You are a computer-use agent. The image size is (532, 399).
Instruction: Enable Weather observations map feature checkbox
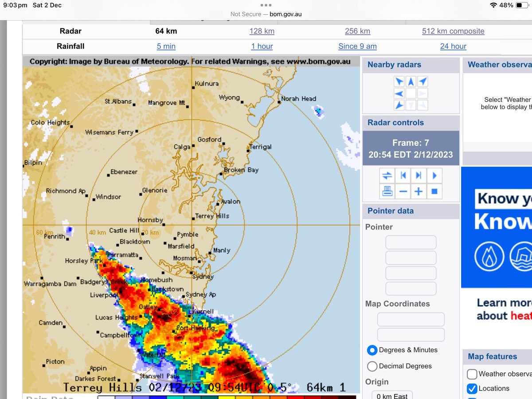pos(472,374)
